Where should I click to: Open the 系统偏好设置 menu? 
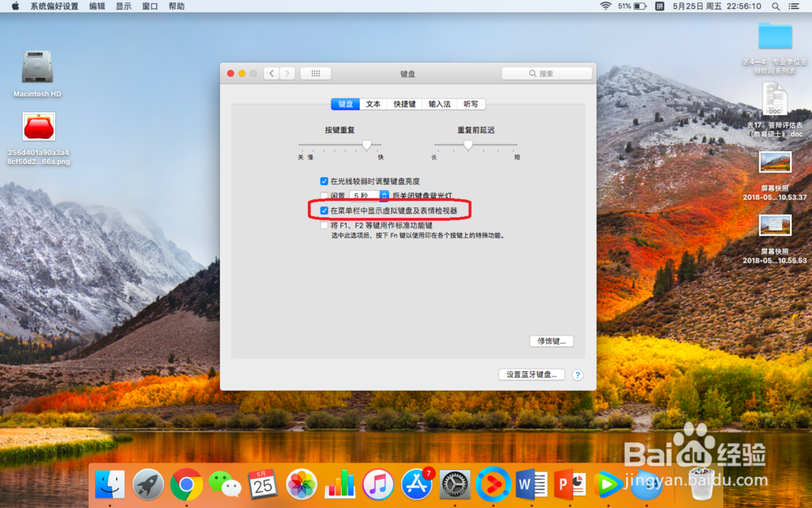coord(54,7)
